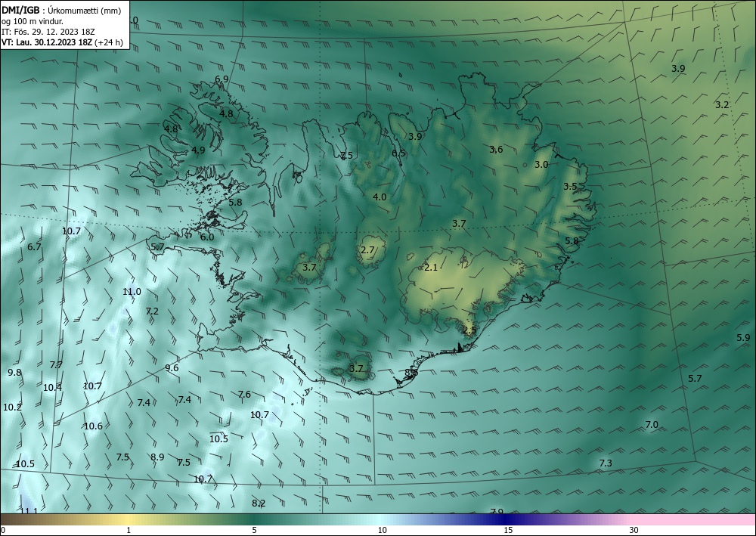This screenshot has height=536, width=756.
Task: Click the 9.8 value near the left edge
Action: [15, 373]
